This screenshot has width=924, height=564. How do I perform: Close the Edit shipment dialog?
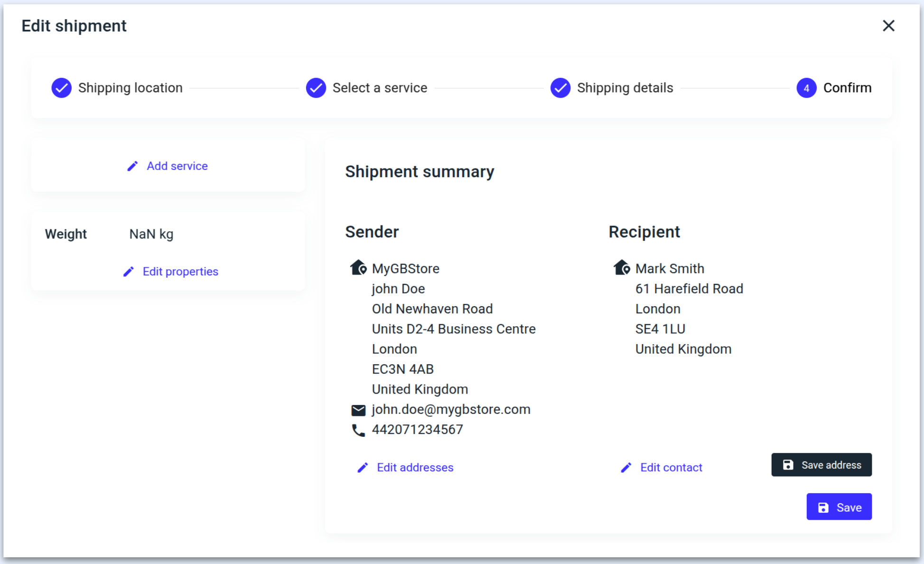(x=888, y=26)
